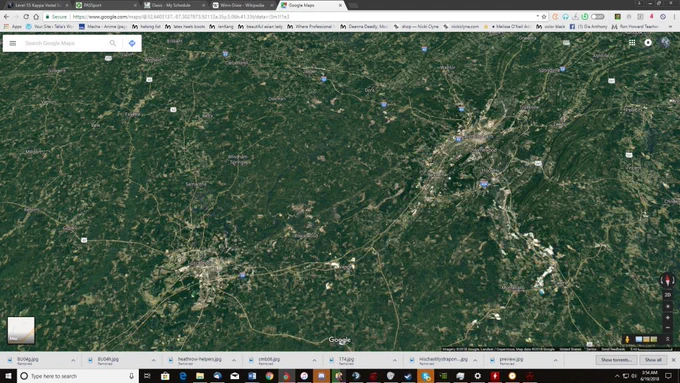Open the Windows Start menu

tap(8, 376)
